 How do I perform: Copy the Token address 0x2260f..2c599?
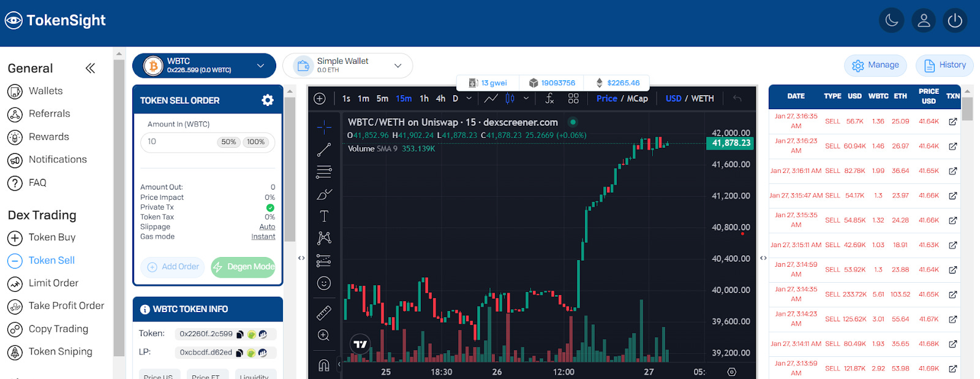click(x=240, y=334)
